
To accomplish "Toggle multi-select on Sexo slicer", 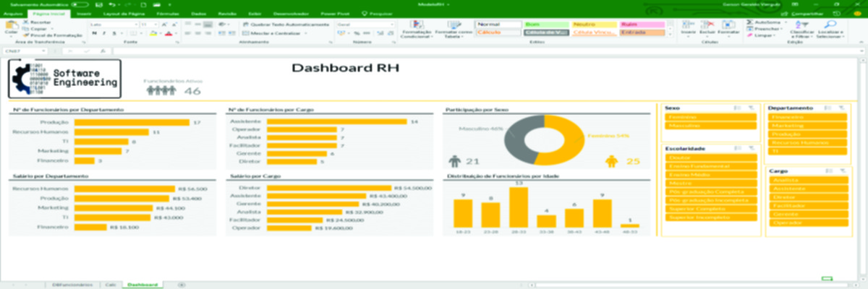I will 738,108.
